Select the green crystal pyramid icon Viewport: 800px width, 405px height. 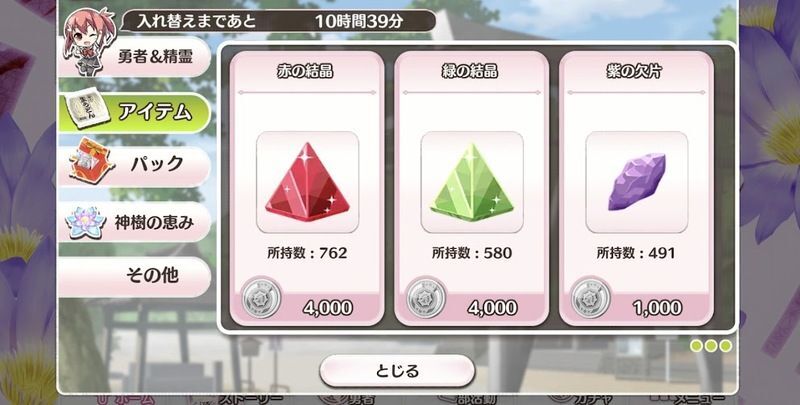coord(471,182)
